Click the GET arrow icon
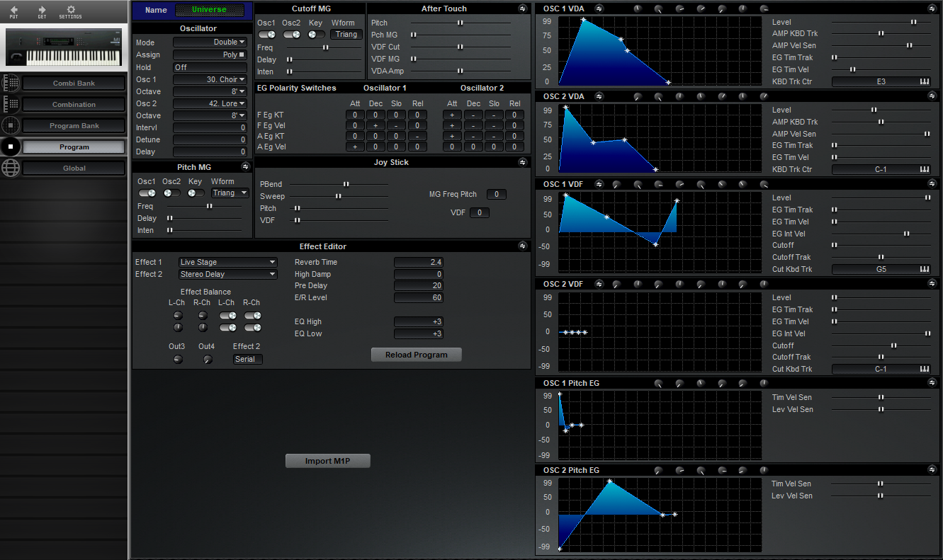 42,10
